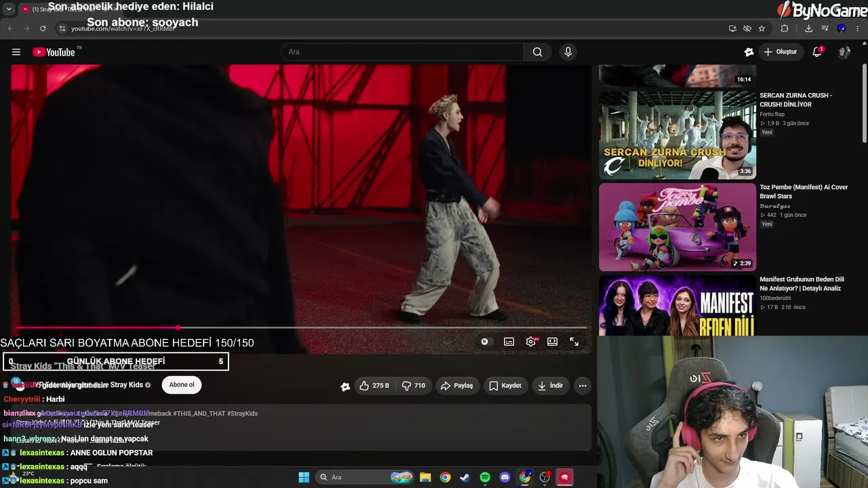The width and height of the screenshot is (868, 488).
Task: Start voice search with the microphone icon
Action: point(568,52)
